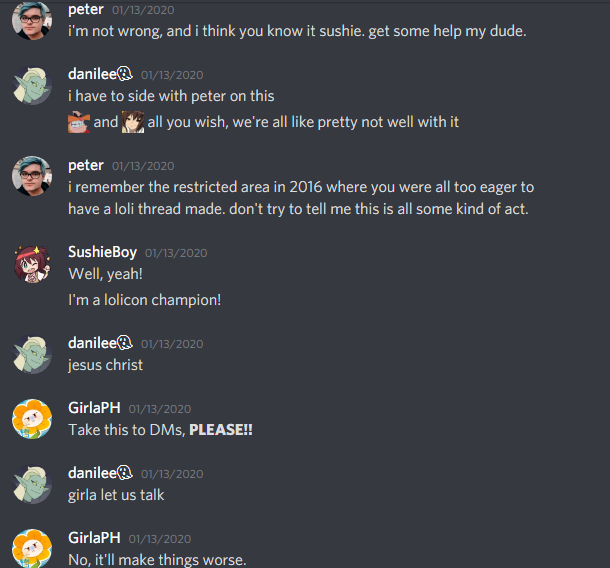Screen dimensions: 610x568
Task: Click the username danilee above 'girla let us talk'
Action: [92, 473]
